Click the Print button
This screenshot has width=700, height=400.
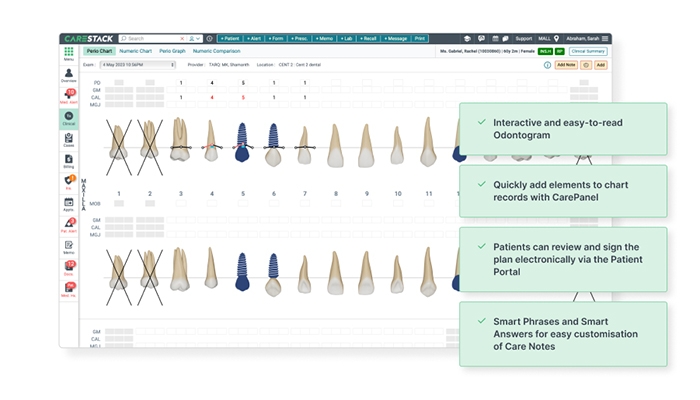click(420, 38)
